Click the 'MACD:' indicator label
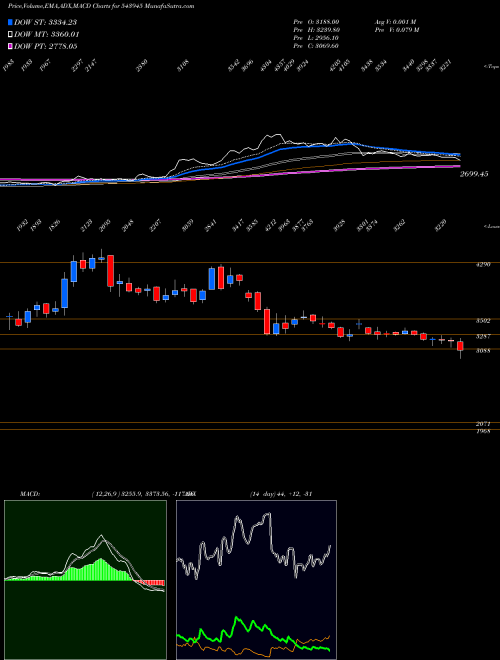The width and height of the screenshot is (500, 660). 29,493
